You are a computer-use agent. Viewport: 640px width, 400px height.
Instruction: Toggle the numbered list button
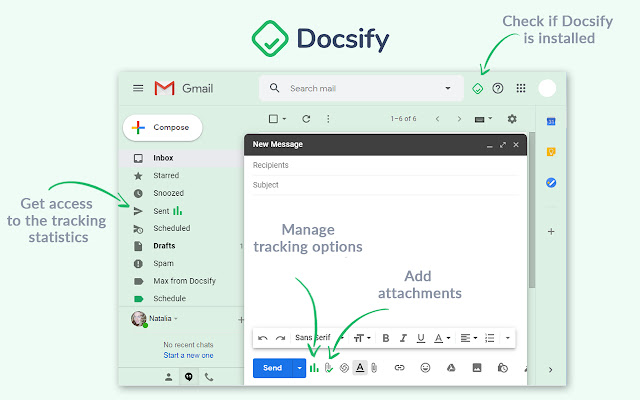(x=489, y=338)
